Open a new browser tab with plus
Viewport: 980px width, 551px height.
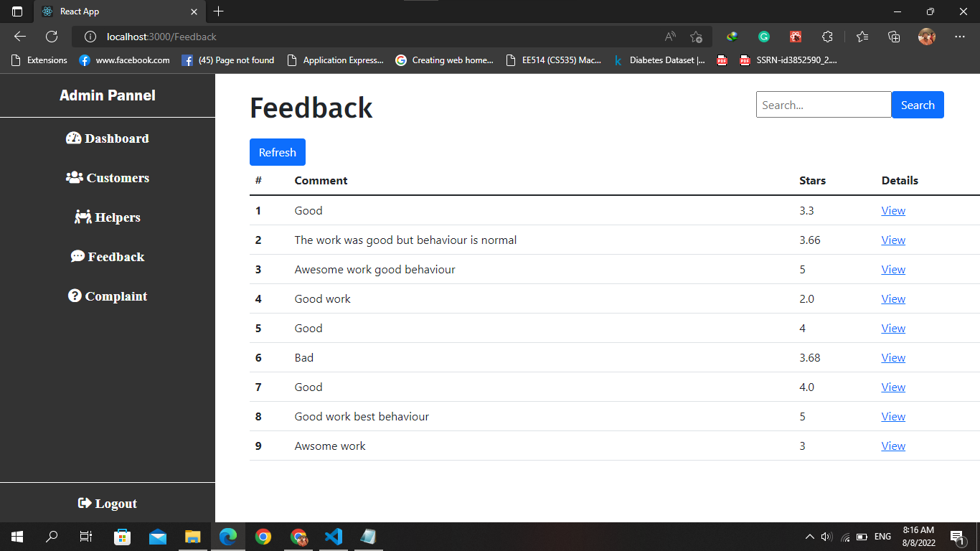click(x=219, y=11)
